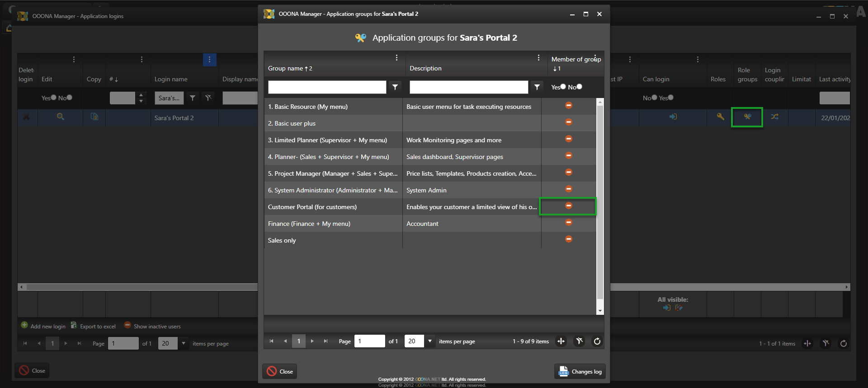Screen dimensions: 868x388
Task: Toggle membership for System Administrator group
Action: [568, 189]
